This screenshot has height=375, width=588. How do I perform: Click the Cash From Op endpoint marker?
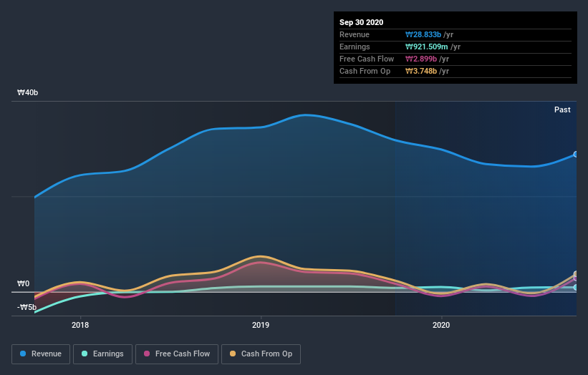pos(576,274)
